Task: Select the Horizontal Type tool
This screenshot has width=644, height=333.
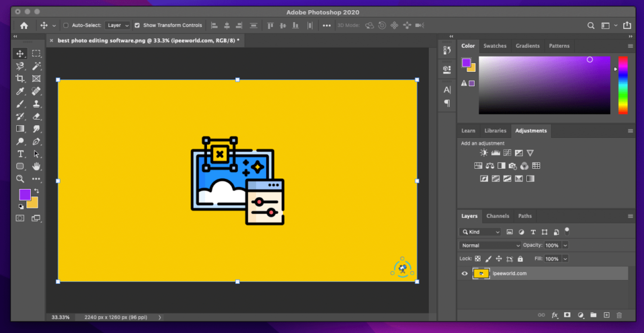Action: [x=19, y=154]
